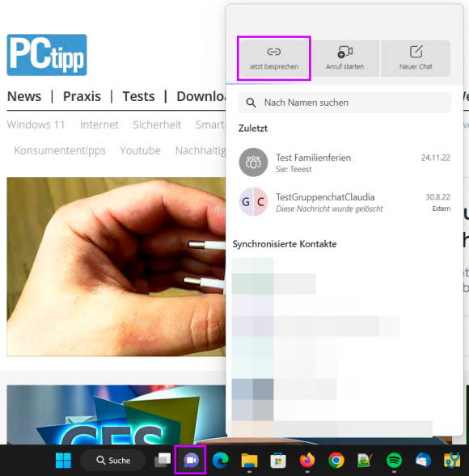Click the PCtipp logo
The width and height of the screenshot is (469, 476).
[x=47, y=55]
